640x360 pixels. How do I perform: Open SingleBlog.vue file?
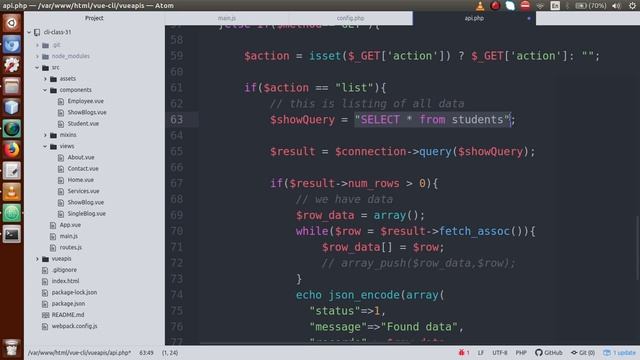87,213
